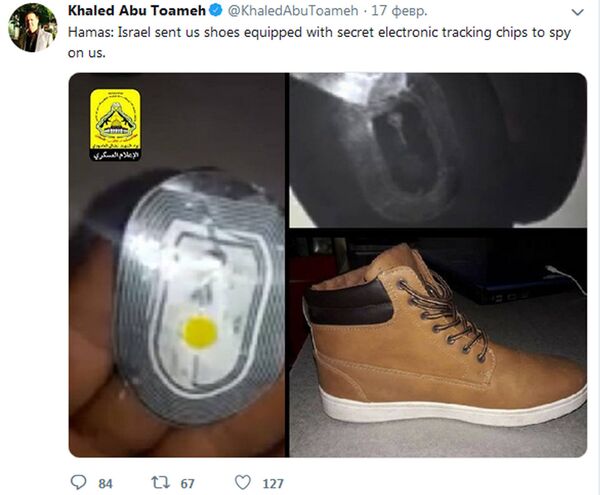Click the white sole of the boot
The image size is (600, 495).
click(453, 406)
